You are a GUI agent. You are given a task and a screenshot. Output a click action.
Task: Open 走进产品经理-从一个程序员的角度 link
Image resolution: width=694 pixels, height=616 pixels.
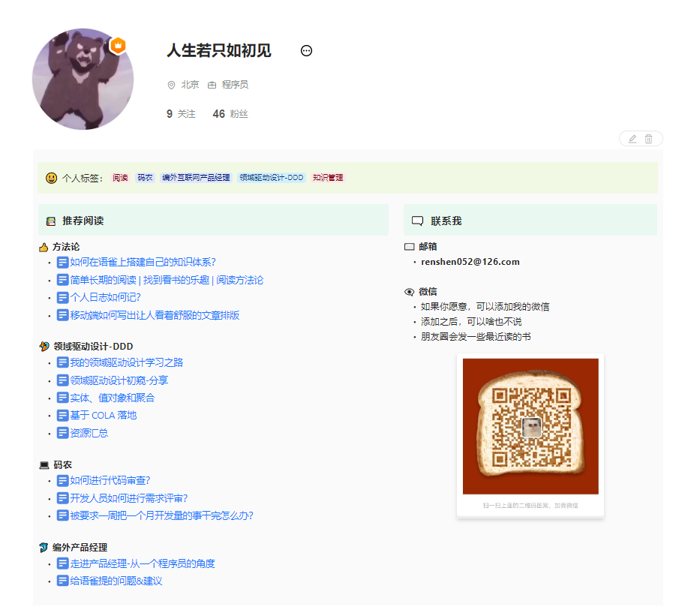tap(143, 563)
